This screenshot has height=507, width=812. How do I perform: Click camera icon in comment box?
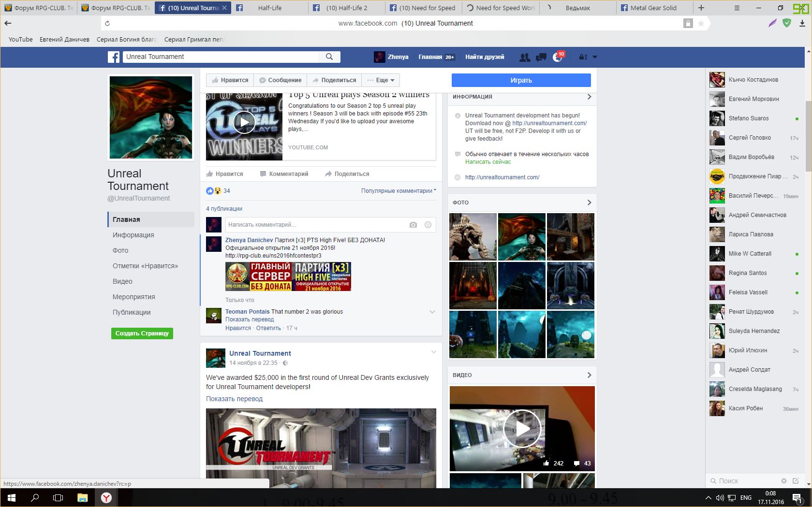[x=413, y=225]
